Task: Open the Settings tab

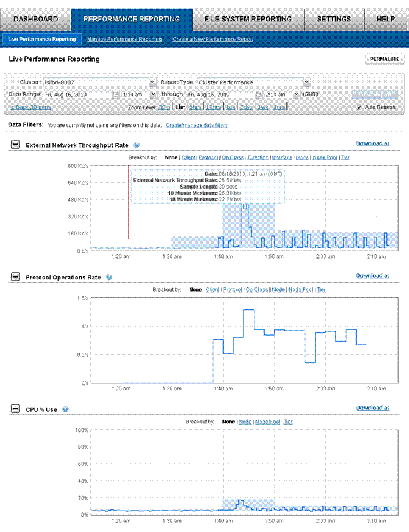Action: [x=334, y=19]
